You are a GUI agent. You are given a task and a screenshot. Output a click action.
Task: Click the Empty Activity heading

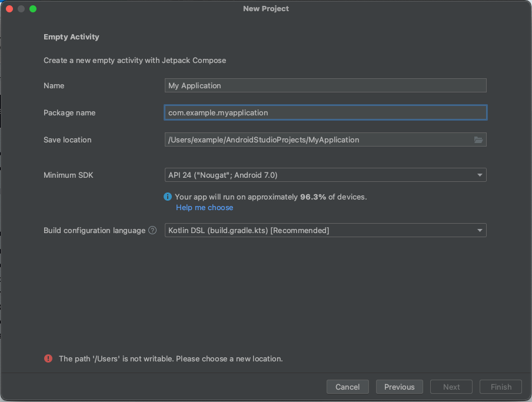tap(71, 36)
